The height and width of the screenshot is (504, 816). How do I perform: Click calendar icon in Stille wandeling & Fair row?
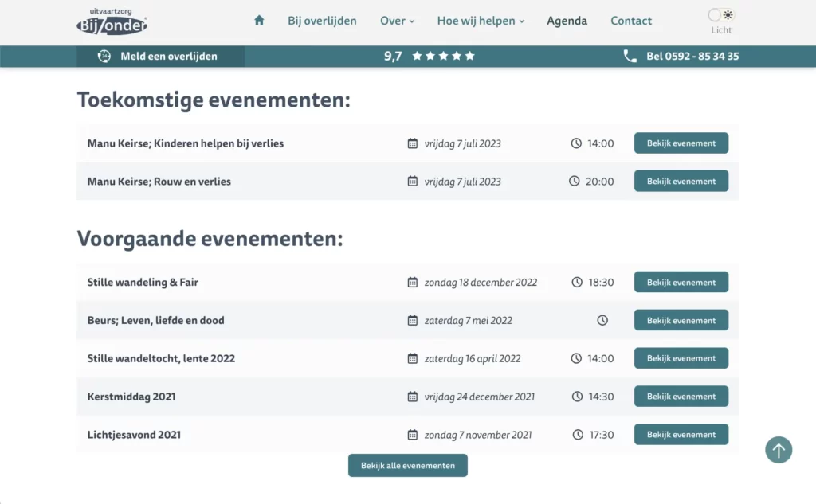point(412,282)
